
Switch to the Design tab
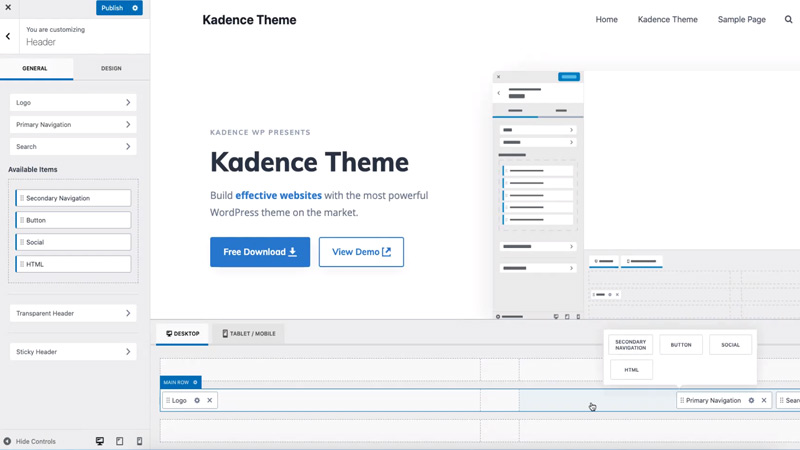(x=111, y=68)
